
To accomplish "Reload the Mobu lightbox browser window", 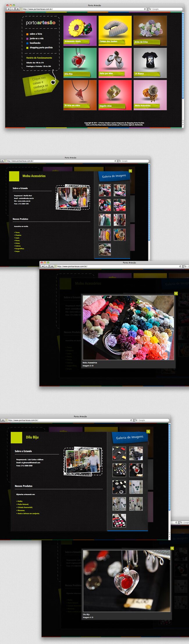I will point(180,266).
